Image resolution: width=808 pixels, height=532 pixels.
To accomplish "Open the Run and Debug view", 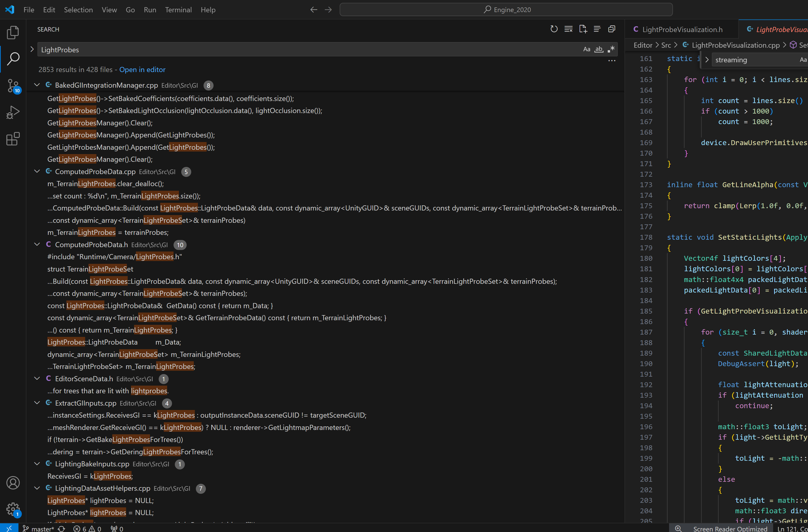I will (x=13, y=112).
